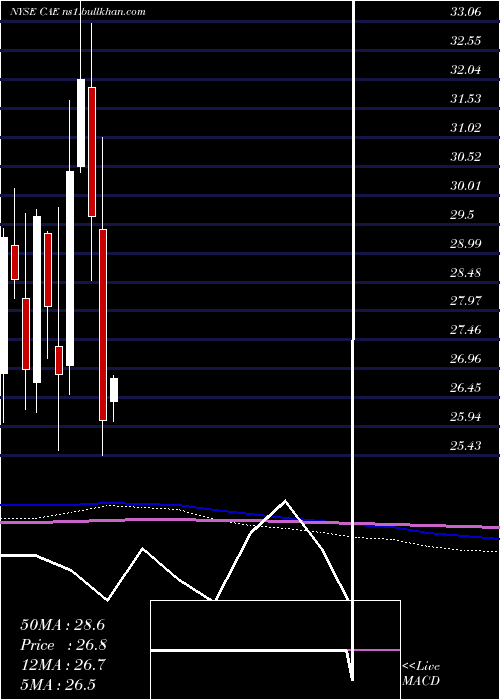The width and height of the screenshot is (500, 700).
Task: Click the 33.06 price axis label
Action: (x=466, y=12)
